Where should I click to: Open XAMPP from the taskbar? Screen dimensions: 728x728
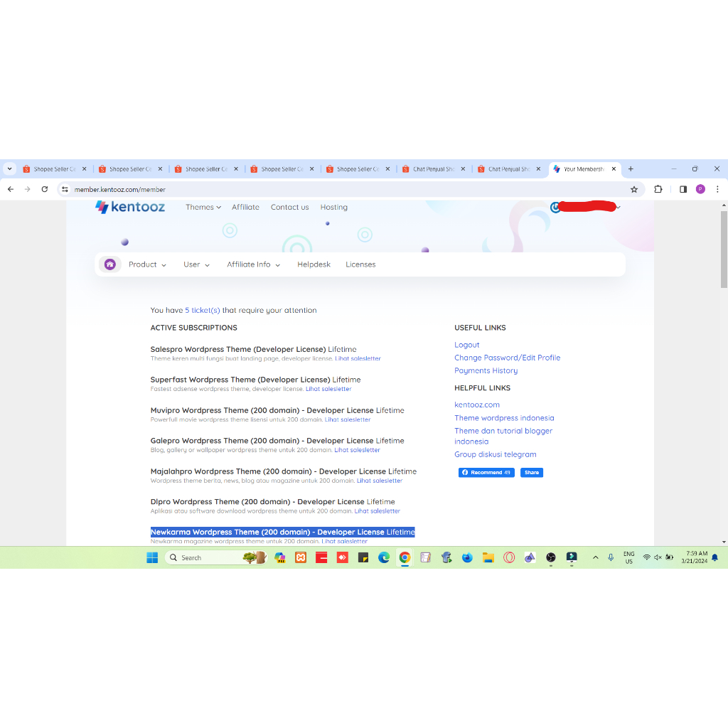click(301, 557)
